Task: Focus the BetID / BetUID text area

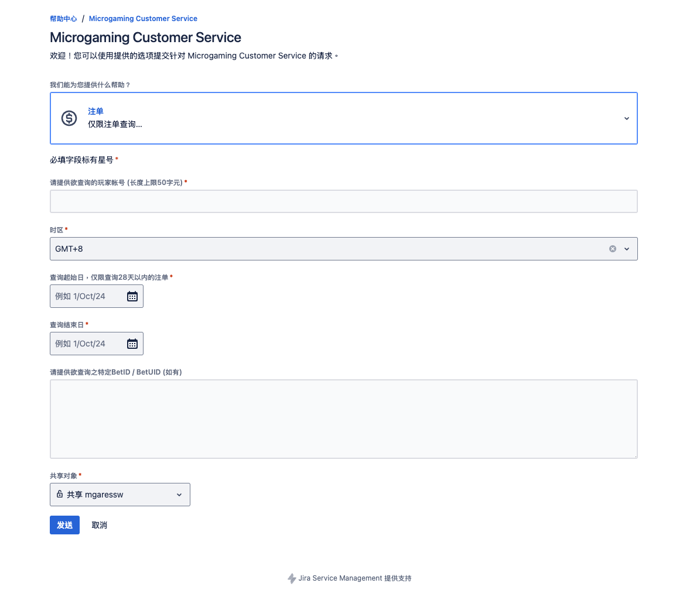Action: point(343,419)
